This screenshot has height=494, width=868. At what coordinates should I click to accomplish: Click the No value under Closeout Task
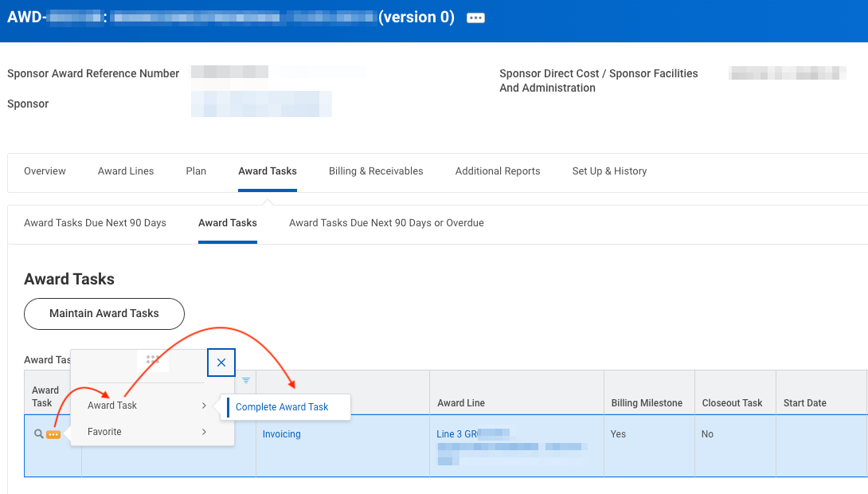(707, 434)
